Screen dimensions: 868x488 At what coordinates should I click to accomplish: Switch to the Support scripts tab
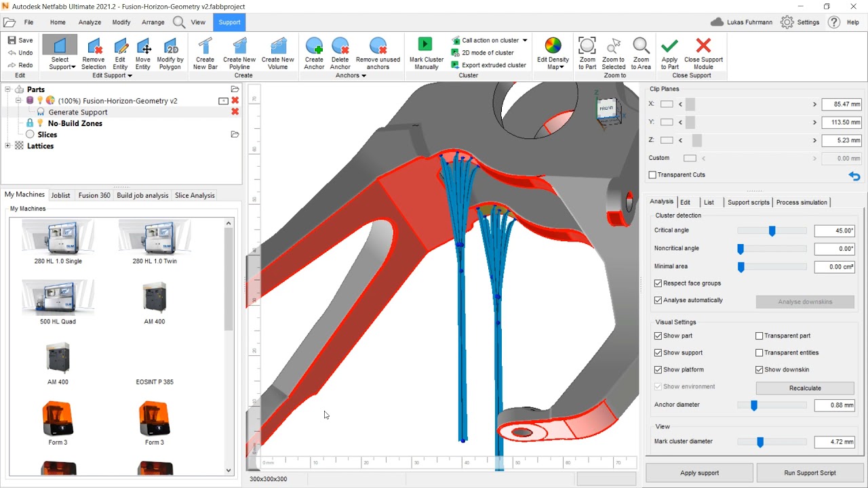[x=748, y=202]
